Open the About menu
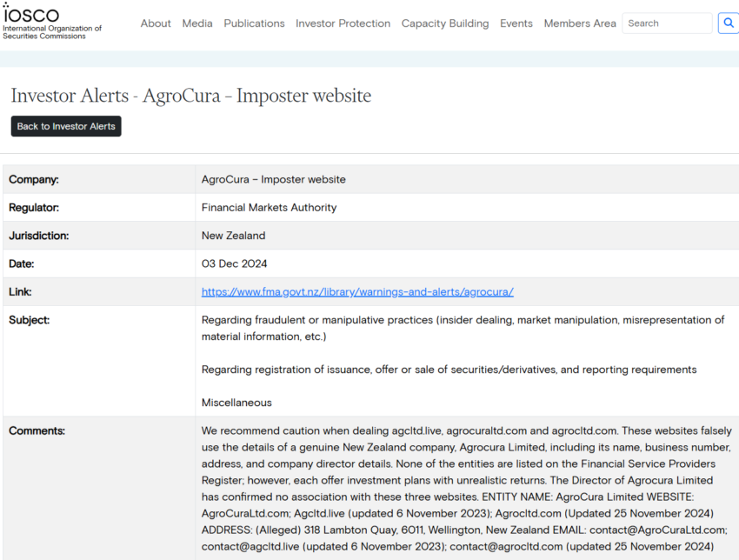Image resolution: width=739 pixels, height=560 pixels. tap(156, 23)
